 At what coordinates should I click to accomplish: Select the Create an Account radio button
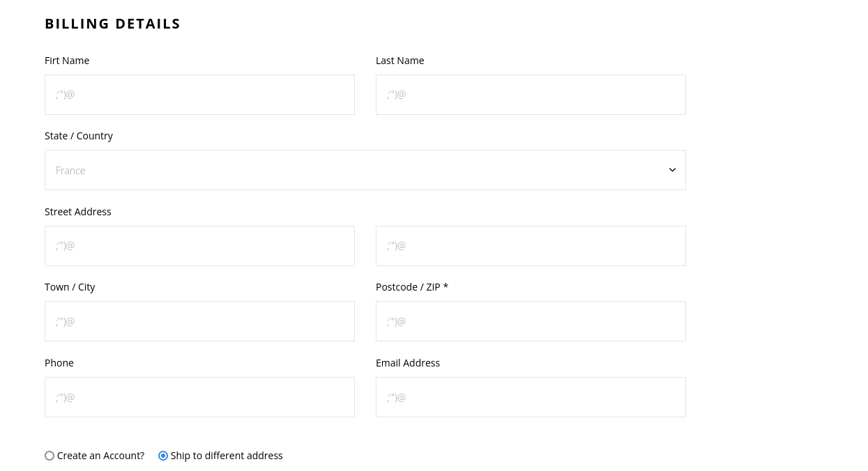pyautogui.click(x=50, y=456)
